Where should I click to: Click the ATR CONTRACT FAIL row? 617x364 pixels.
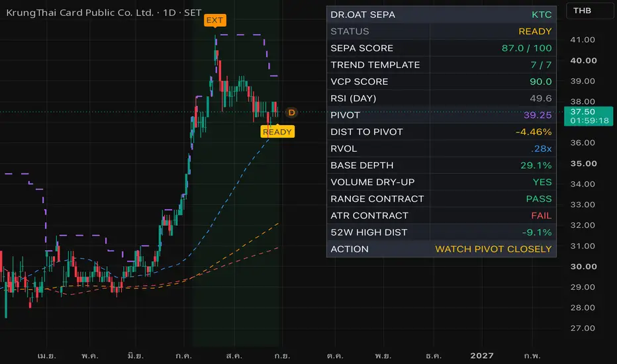coord(441,216)
